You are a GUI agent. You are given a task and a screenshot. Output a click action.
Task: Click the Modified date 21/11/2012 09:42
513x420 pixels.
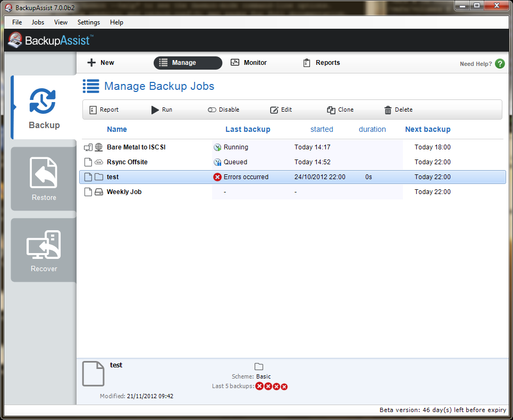click(x=150, y=396)
